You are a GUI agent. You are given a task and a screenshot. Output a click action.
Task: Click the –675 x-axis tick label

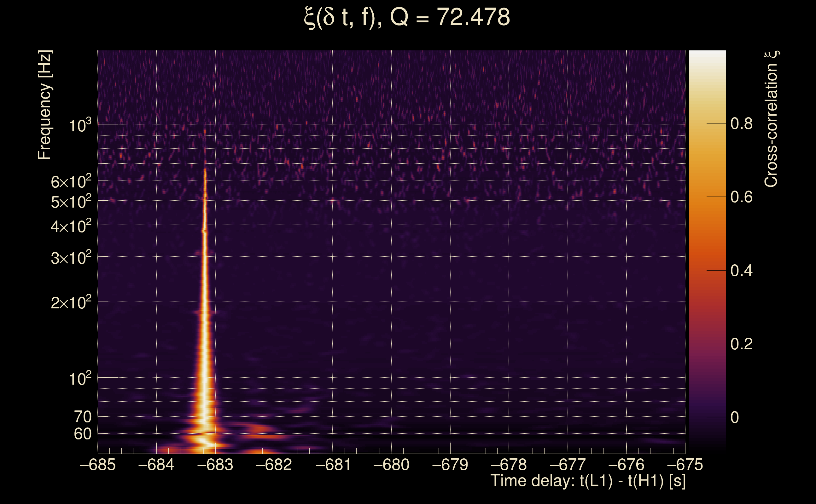(685, 465)
